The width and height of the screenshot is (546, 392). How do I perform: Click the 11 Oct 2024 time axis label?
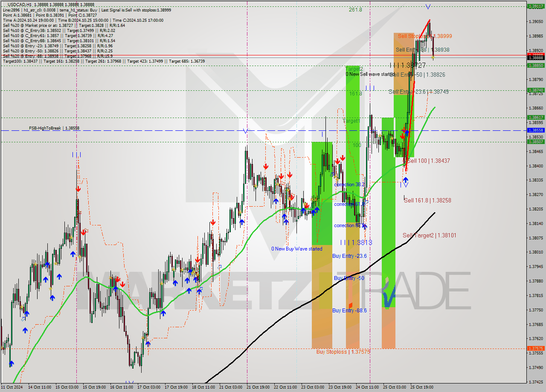point(12,387)
